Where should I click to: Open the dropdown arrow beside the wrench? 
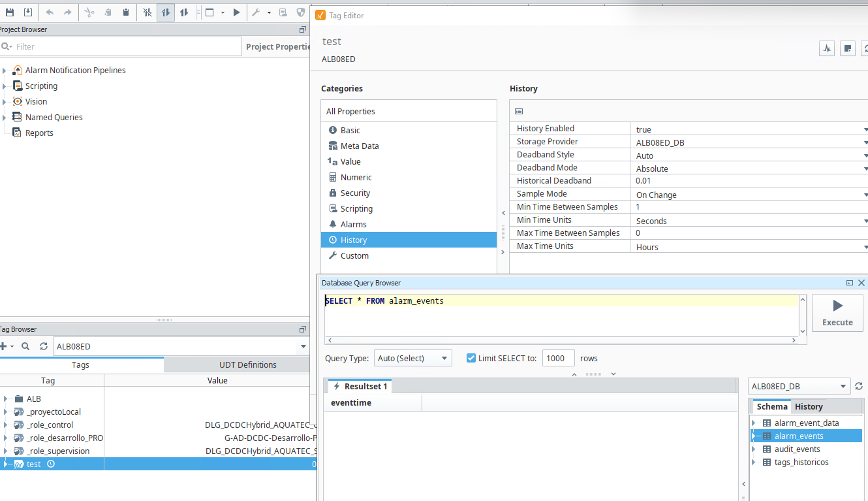click(269, 12)
